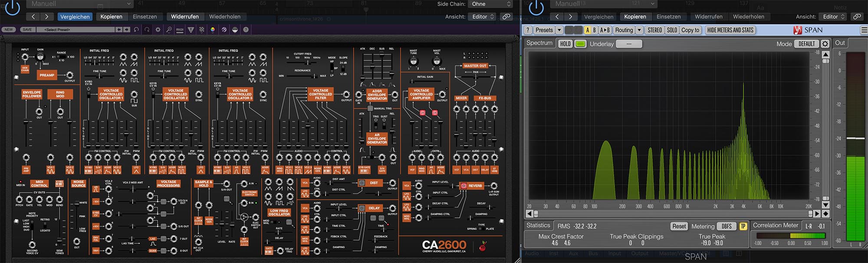Go to previous setting in CA2600 window
The height and width of the screenshot is (263, 868).
(33, 17)
